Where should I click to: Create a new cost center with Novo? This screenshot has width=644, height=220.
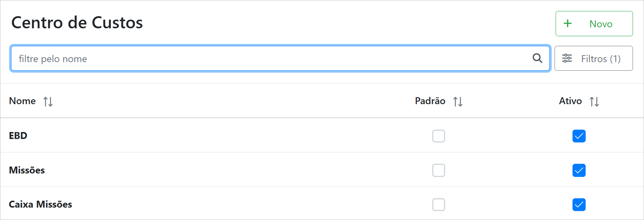(594, 24)
